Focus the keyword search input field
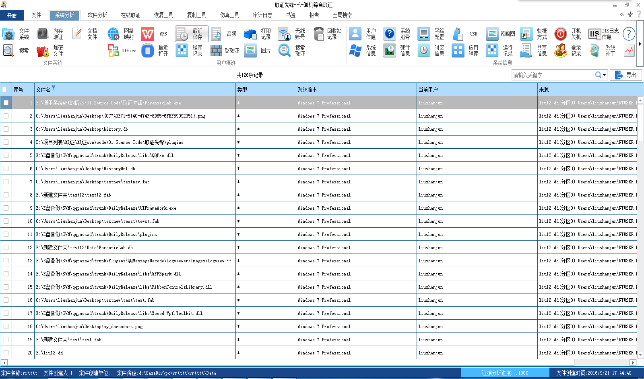This screenshot has height=379, width=644. pyautogui.click(x=553, y=75)
